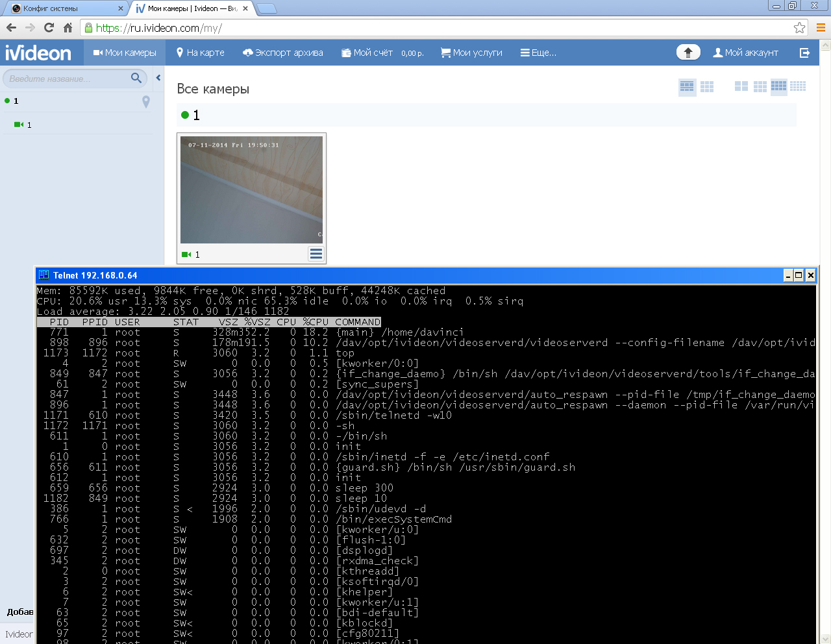Image resolution: width=831 pixels, height=644 pixels.
Task: Click the map pin icon beside group 1
Action: (x=146, y=101)
